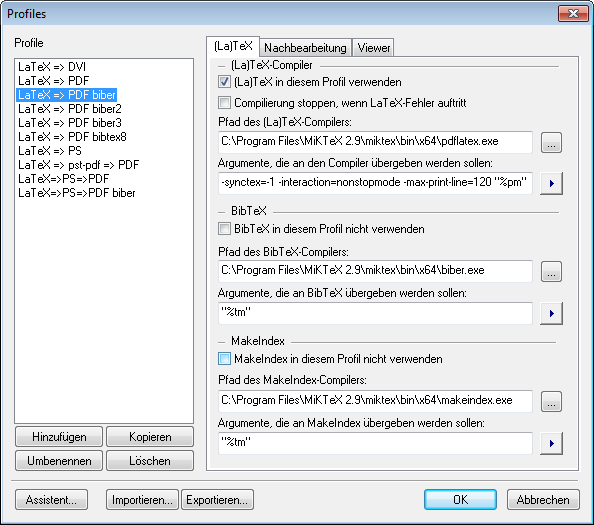The image size is (594, 525).
Task: Browse for the BibTeX compiler path
Action: click(551, 272)
